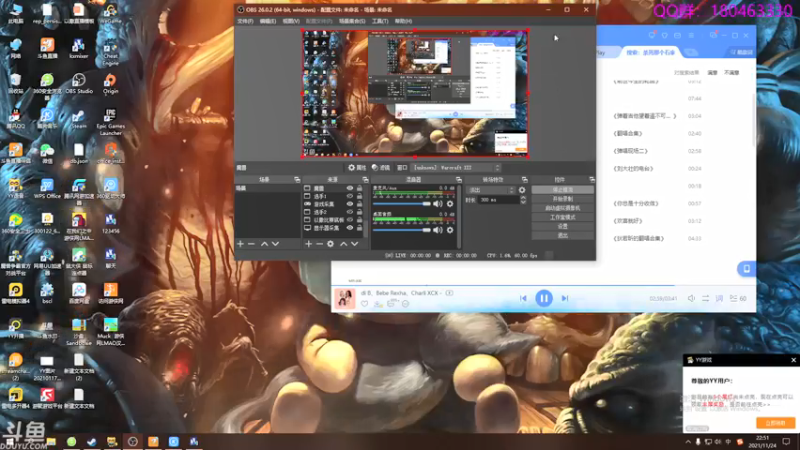
Task: Open the OBS Studio desktop shortcut
Action: tap(78, 80)
